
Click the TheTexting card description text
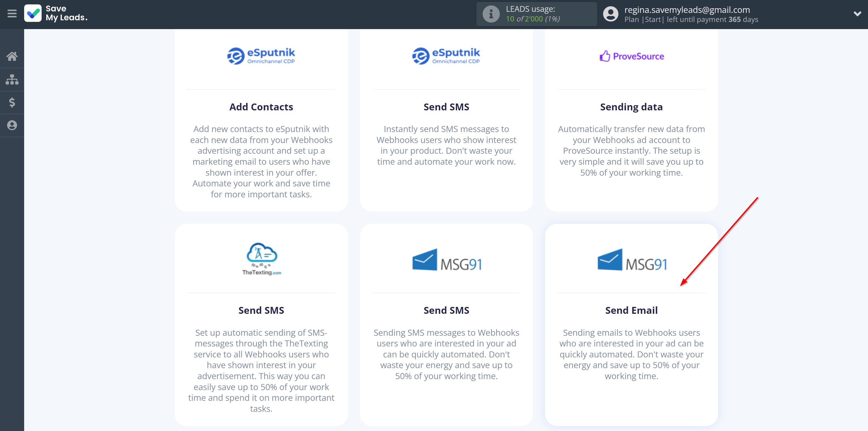click(261, 371)
